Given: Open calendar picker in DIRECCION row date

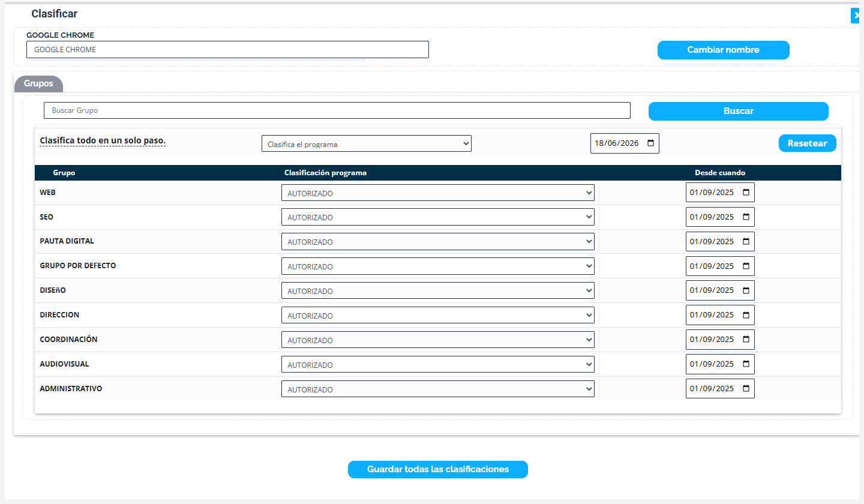Looking at the screenshot, I should (746, 315).
